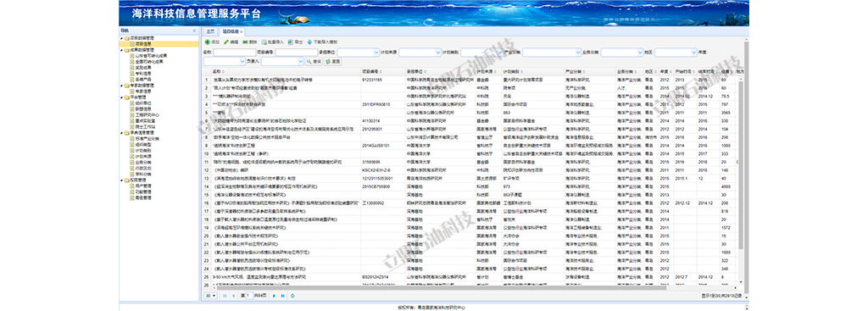Viewport: 868px width, 311px height.
Task: Open 专家信息 in the tree
Action: point(142,92)
